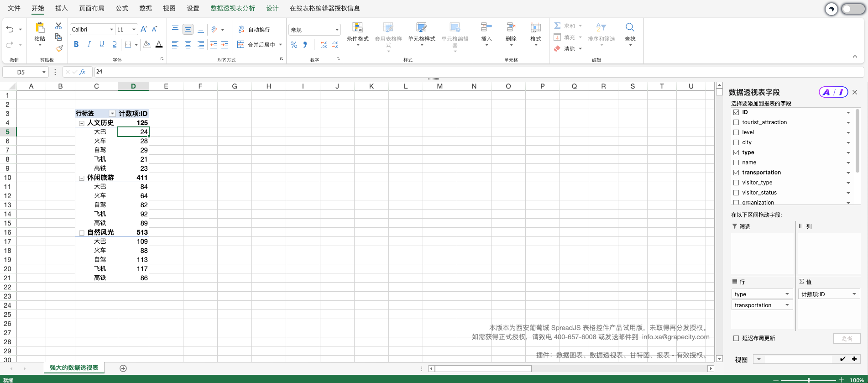868x383 pixels.
Task: Decrease decimal places
Action: pos(335,45)
